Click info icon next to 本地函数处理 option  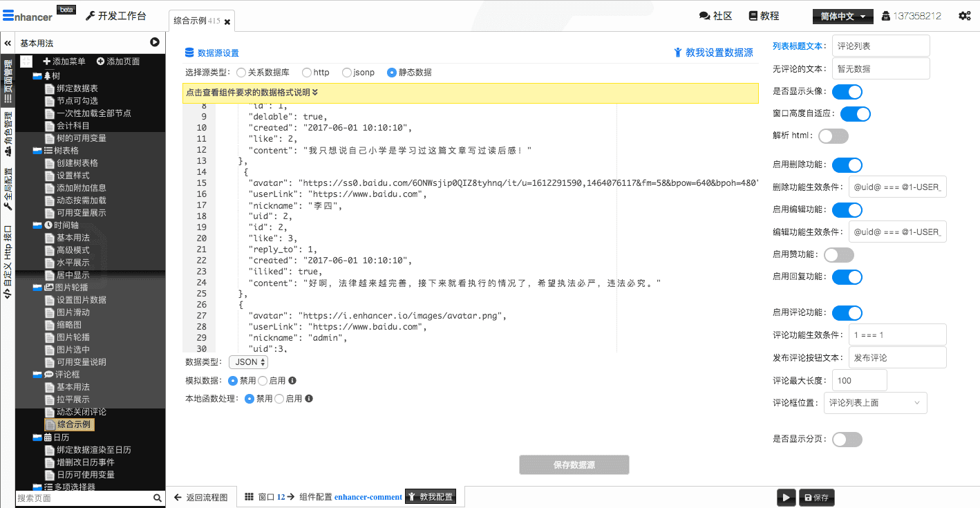click(x=309, y=399)
